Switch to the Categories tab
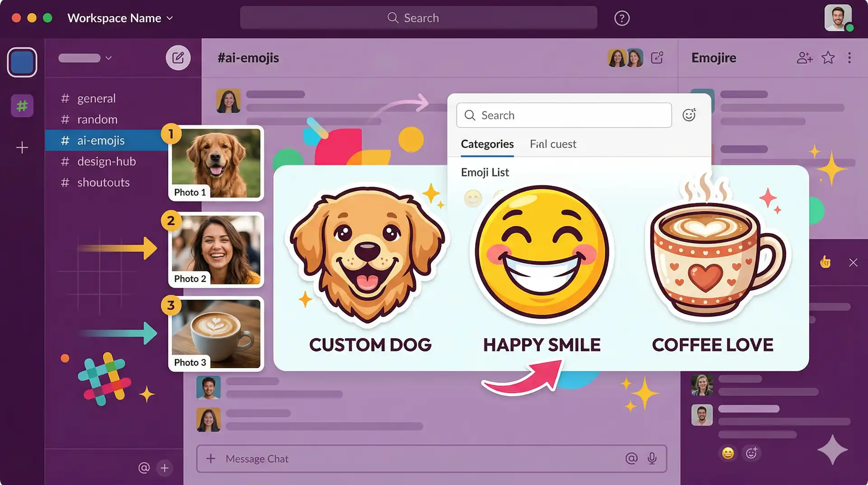 487,144
